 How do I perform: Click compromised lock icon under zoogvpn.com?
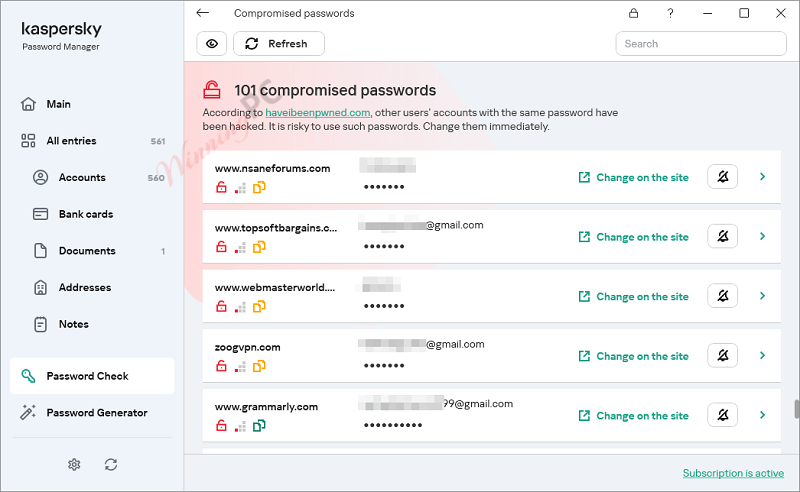pyautogui.click(x=221, y=366)
